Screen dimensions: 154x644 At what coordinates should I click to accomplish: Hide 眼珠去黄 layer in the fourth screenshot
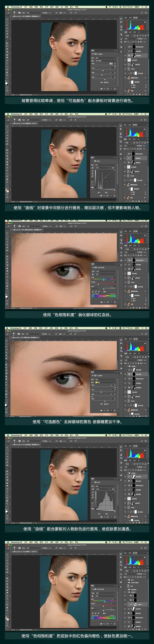click(x=125, y=374)
